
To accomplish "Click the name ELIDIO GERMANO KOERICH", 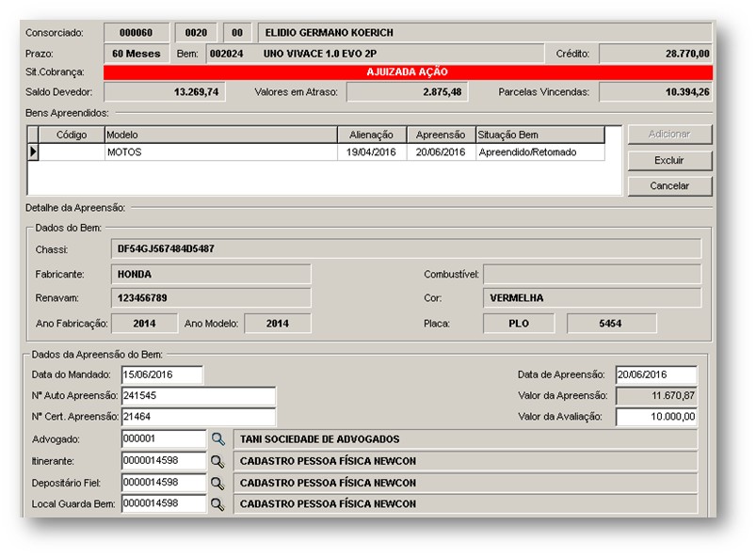I will pyautogui.click(x=485, y=33).
